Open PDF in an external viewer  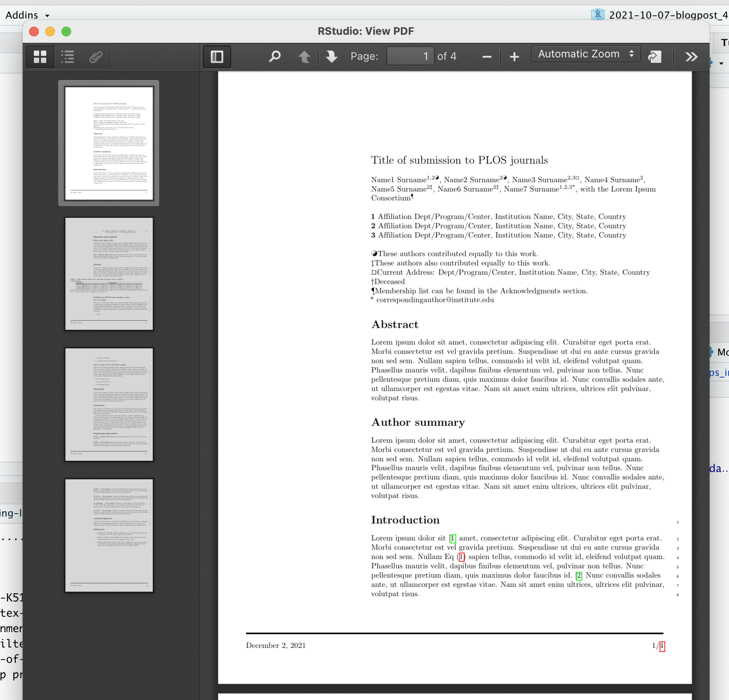point(654,56)
